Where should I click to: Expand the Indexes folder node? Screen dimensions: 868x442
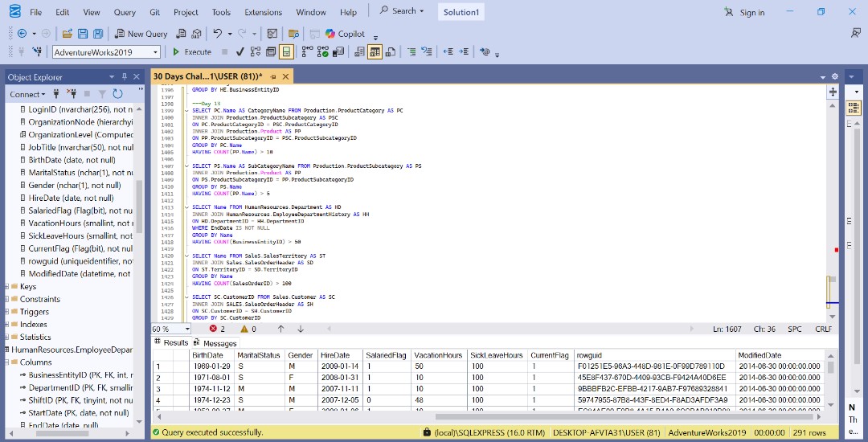coord(6,324)
